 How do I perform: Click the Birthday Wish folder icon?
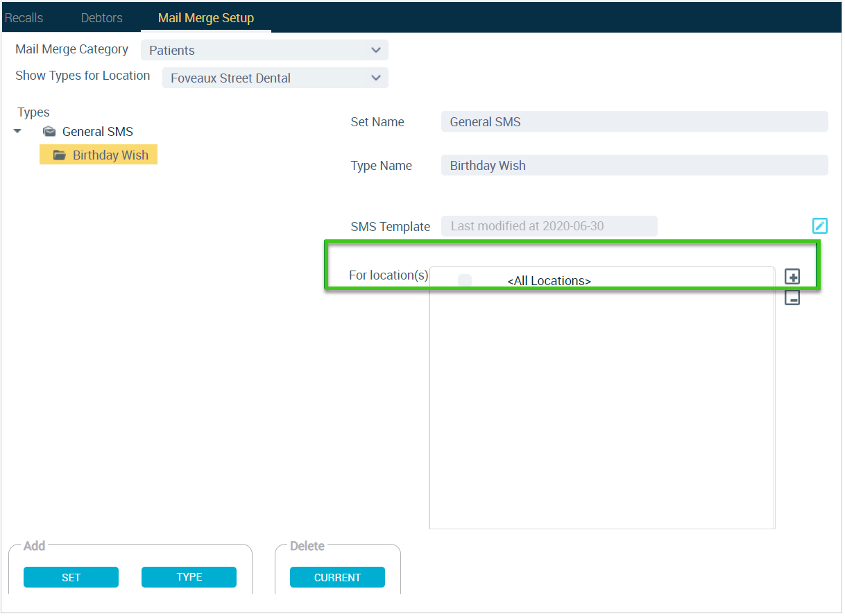[60, 155]
